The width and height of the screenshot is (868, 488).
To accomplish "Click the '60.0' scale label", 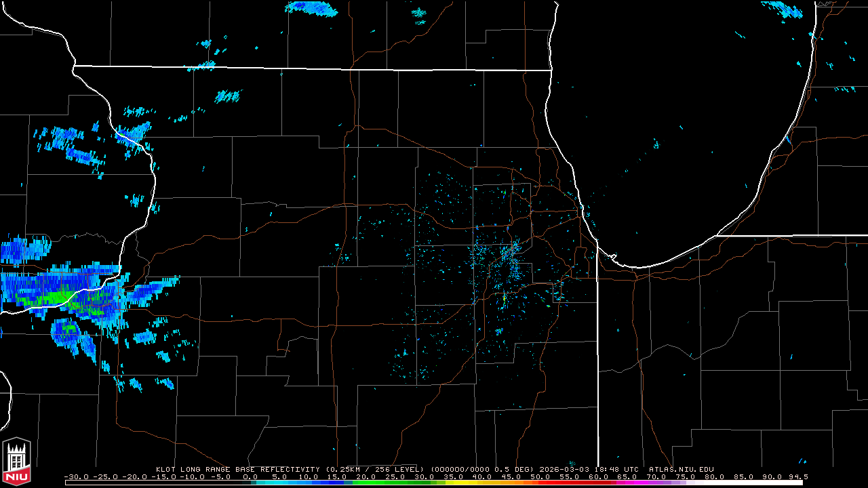I will coord(599,476).
